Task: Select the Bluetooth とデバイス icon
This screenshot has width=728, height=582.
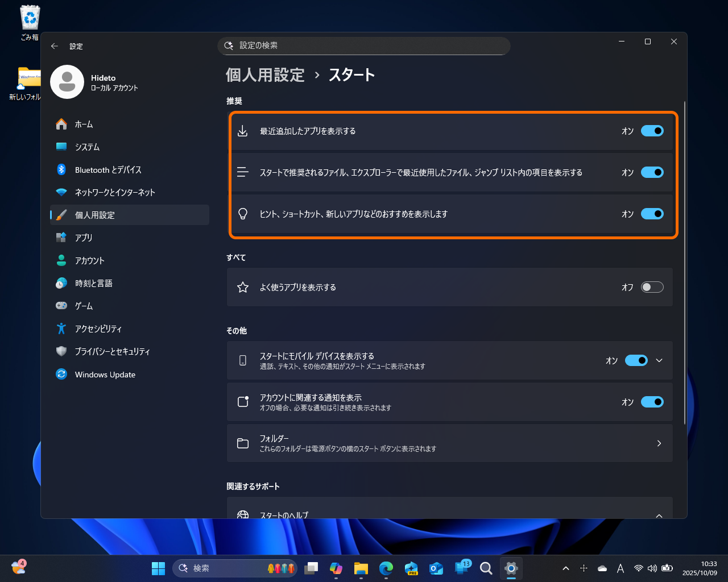Action: tap(61, 169)
